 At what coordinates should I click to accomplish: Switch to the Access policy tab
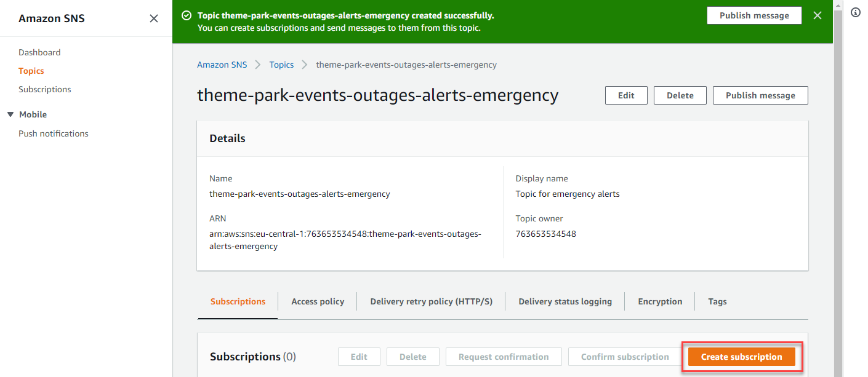318,301
